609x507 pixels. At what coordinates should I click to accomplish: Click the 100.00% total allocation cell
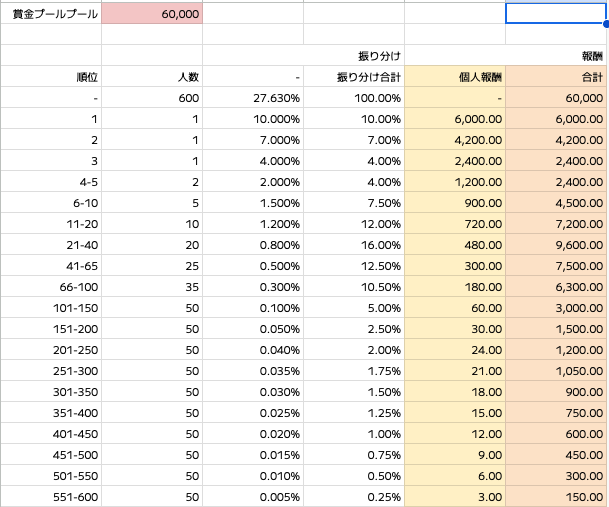[x=354, y=98]
